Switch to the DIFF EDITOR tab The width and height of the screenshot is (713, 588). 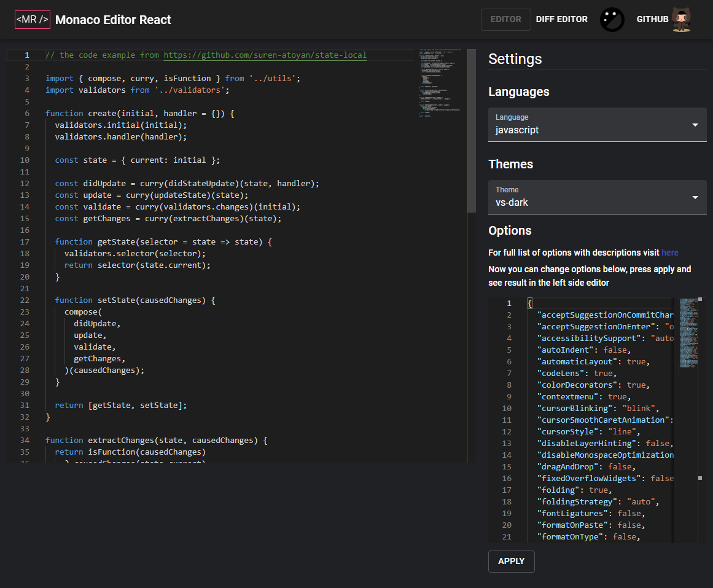(x=561, y=19)
